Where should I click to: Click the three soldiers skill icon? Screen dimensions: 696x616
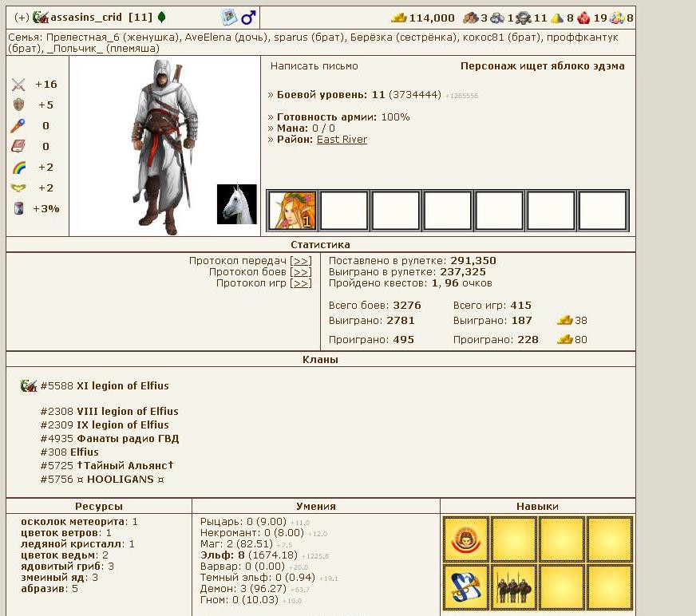coord(513,587)
